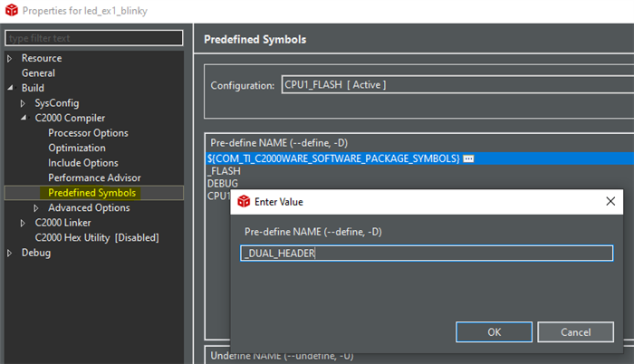This screenshot has width=634, height=364.
Task: Expand the SysConfig node
Action: (23, 103)
